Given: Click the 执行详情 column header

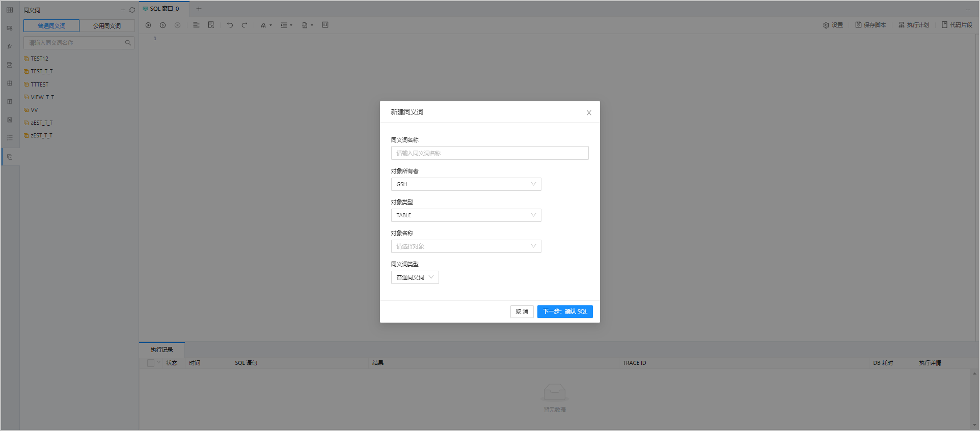Looking at the screenshot, I should coord(930,363).
